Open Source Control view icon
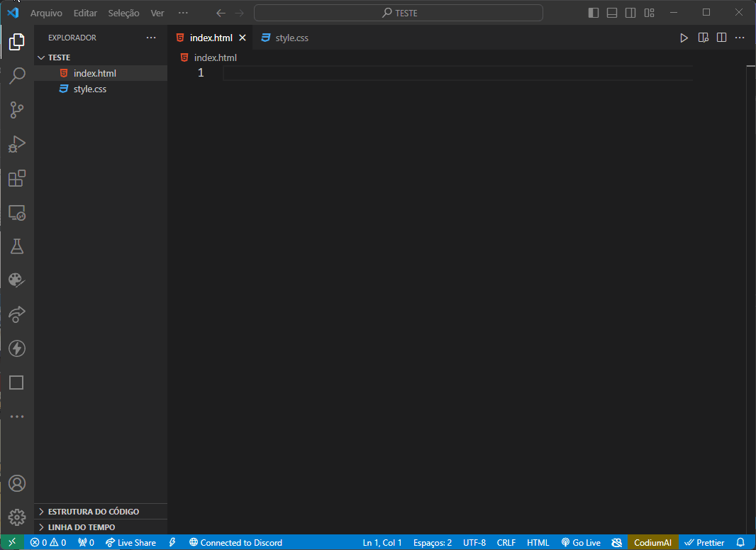This screenshot has width=756, height=550. (17, 110)
